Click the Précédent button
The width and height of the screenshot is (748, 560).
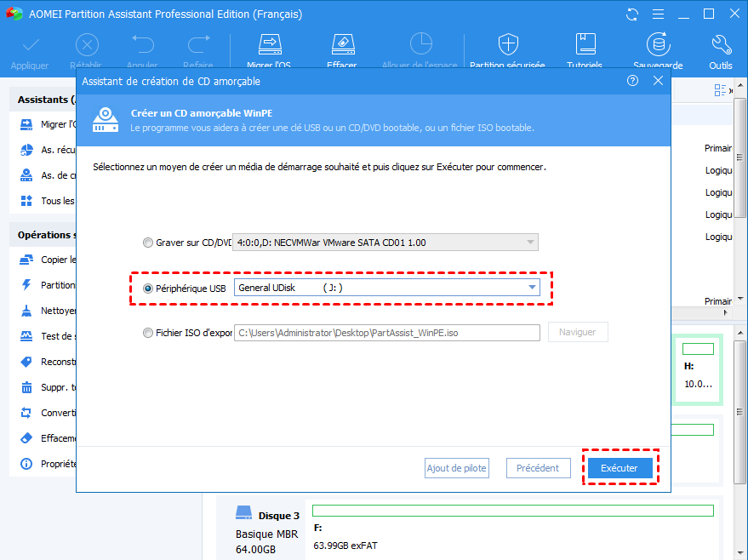538,468
